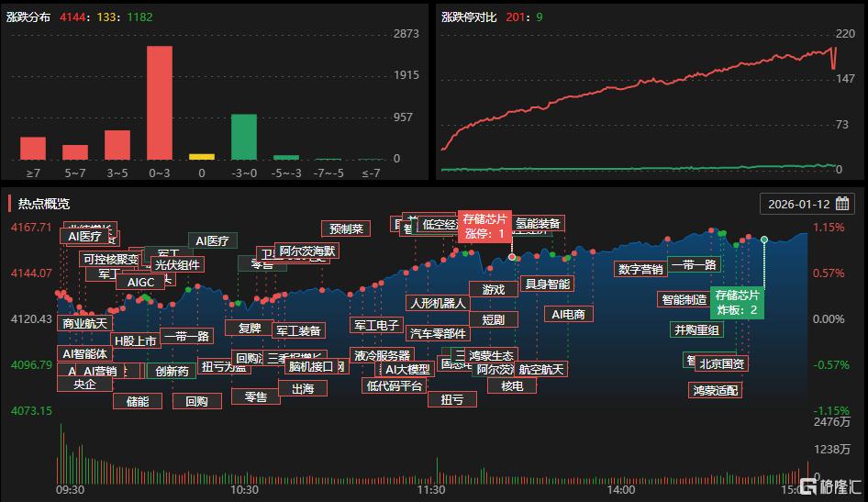The width and height of the screenshot is (868, 502).
Task: Click the 热点概览 section title
Action: pyautogui.click(x=43, y=204)
